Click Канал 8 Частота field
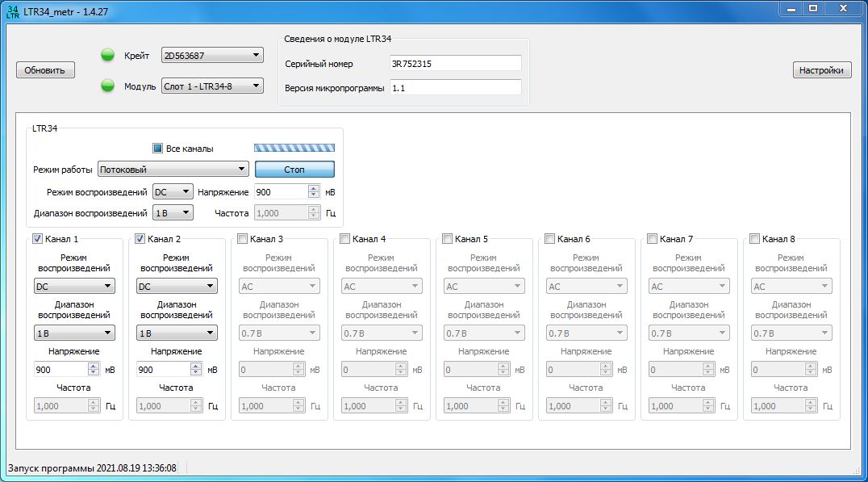This screenshot has width=868, height=482. [784, 405]
